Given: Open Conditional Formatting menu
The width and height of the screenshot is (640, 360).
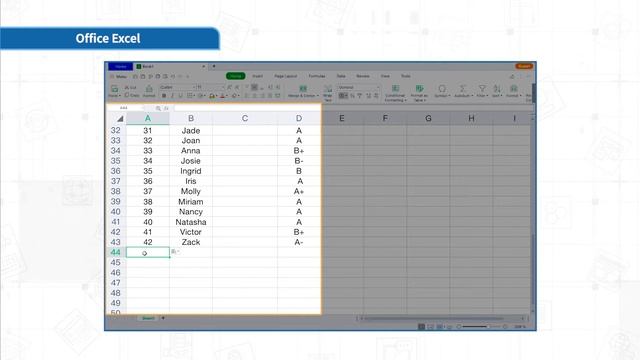Looking at the screenshot, I should (x=395, y=93).
